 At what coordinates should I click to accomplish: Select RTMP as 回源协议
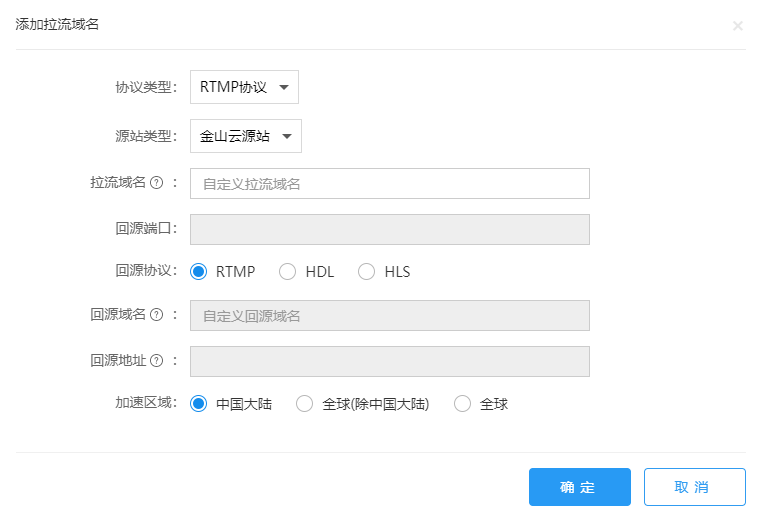coord(198,272)
